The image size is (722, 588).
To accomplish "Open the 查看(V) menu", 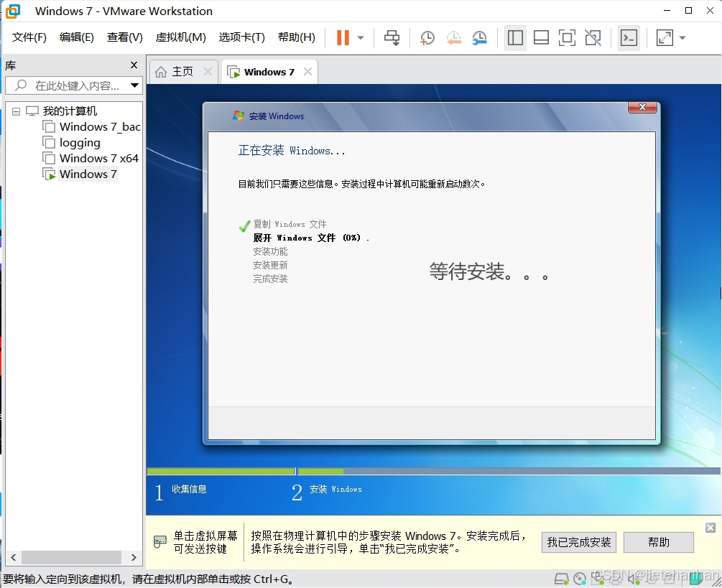I will coord(125,37).
